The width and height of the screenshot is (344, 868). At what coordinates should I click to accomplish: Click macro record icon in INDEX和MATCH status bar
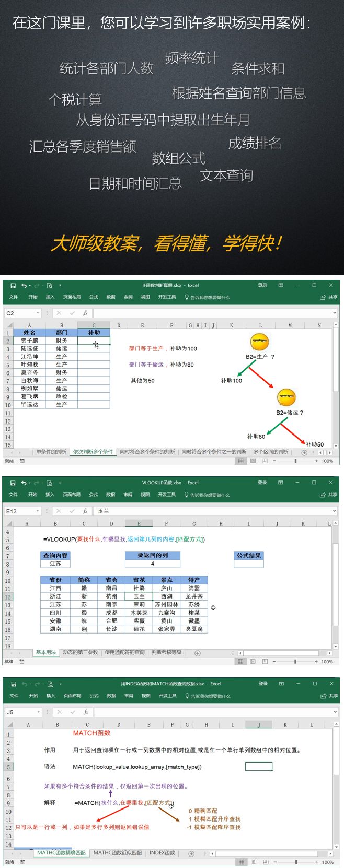click(22, 862)
